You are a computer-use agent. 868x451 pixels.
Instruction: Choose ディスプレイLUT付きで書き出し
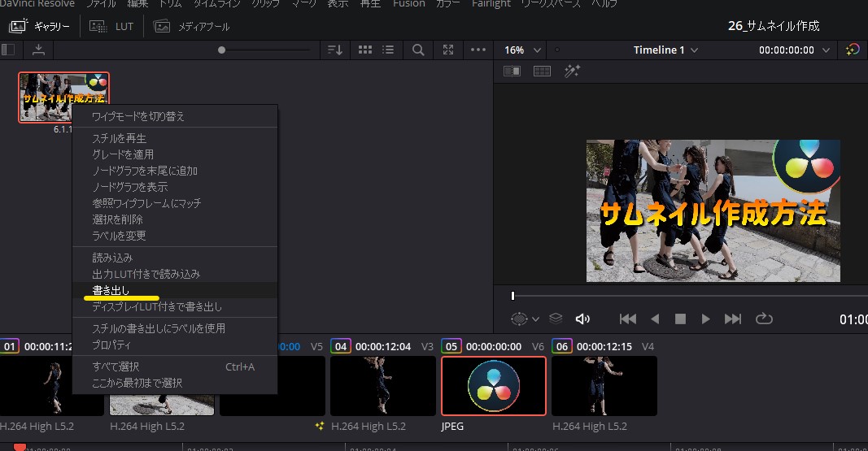point(175,306)
